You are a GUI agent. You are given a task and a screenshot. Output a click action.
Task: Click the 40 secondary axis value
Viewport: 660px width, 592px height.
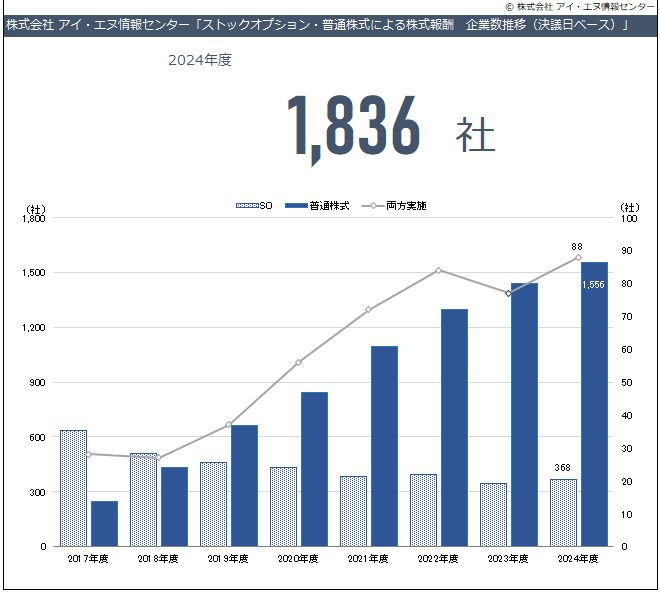coord(627,416)
